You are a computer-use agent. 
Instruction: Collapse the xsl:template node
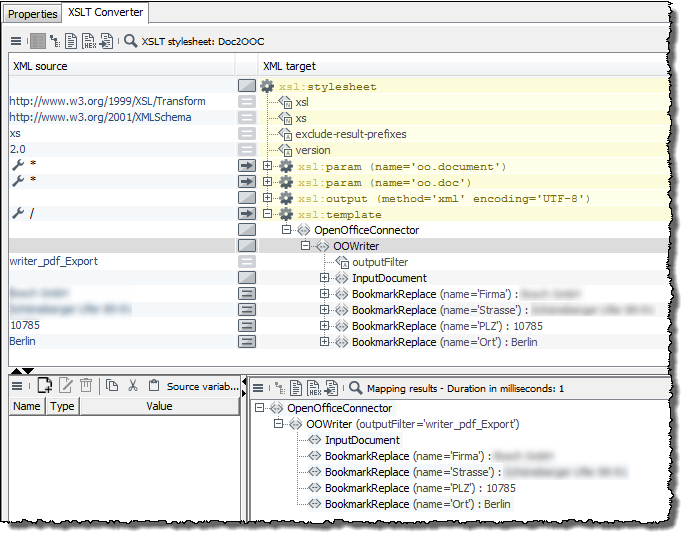pyautogui.click(x=268, y=214)
